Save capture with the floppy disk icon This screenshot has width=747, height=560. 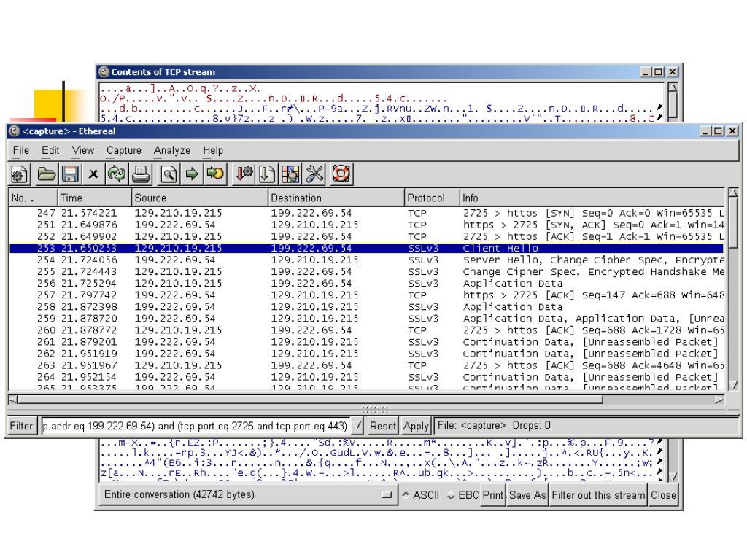(x=70, y=174)
